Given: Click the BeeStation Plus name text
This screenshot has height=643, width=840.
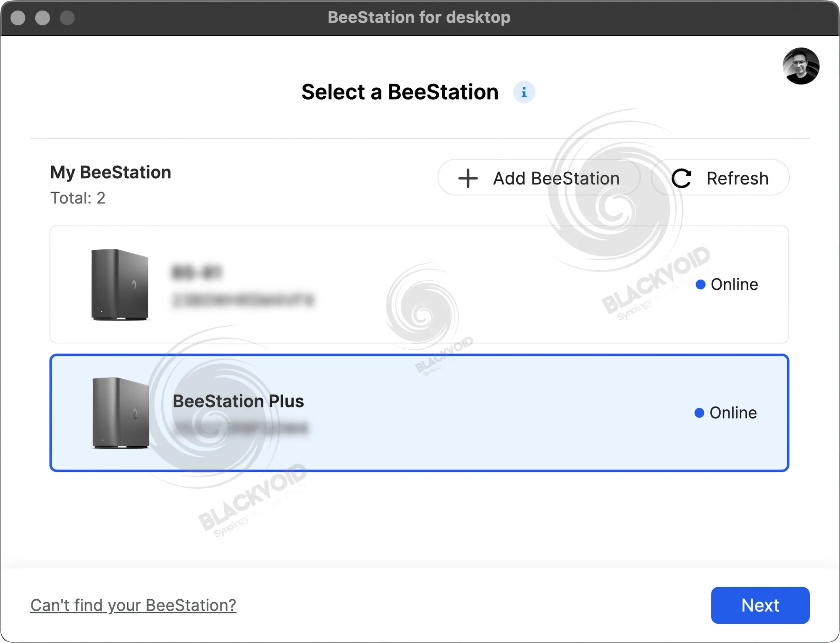Looking at the screenshot, I should coord(238,401).
